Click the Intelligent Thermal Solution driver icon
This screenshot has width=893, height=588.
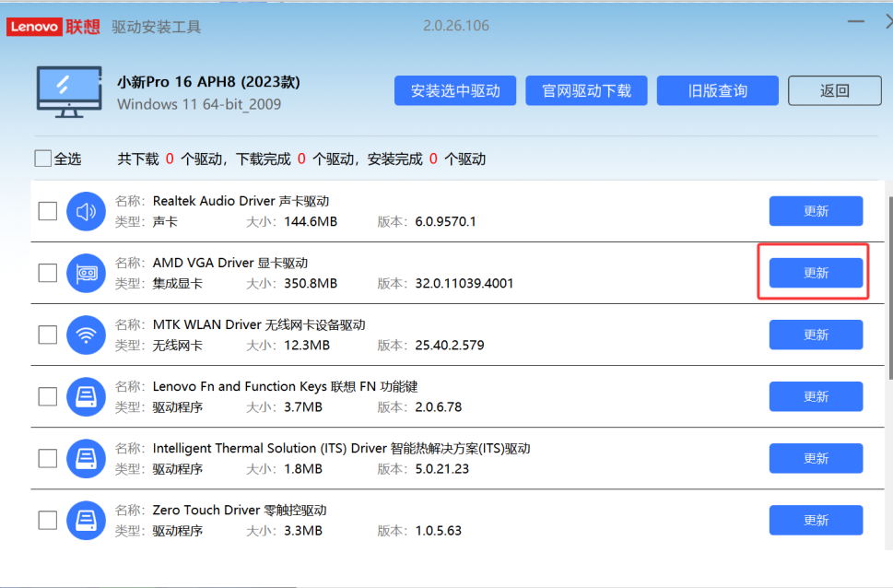pos(86,458)
